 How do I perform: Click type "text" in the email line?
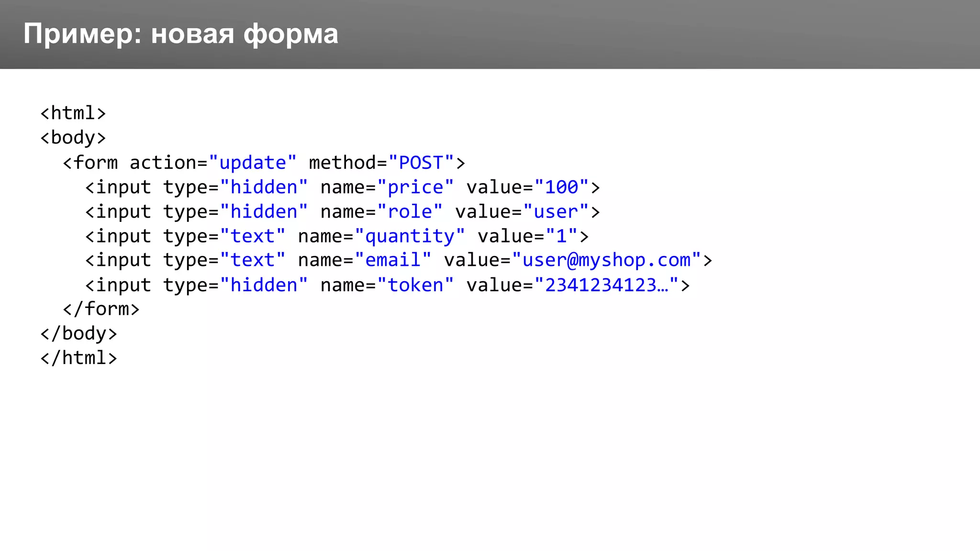pyautogui.click(x=253, y=261)
